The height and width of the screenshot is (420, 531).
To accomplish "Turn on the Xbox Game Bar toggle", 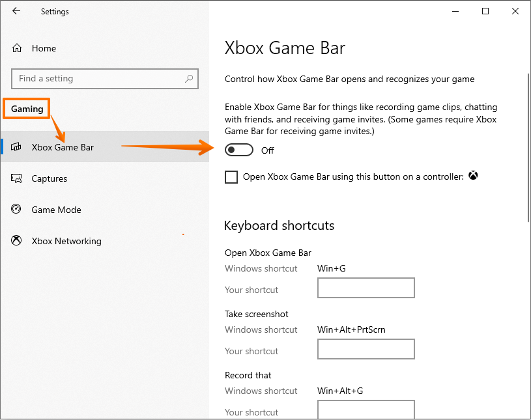I will point(238,150).
